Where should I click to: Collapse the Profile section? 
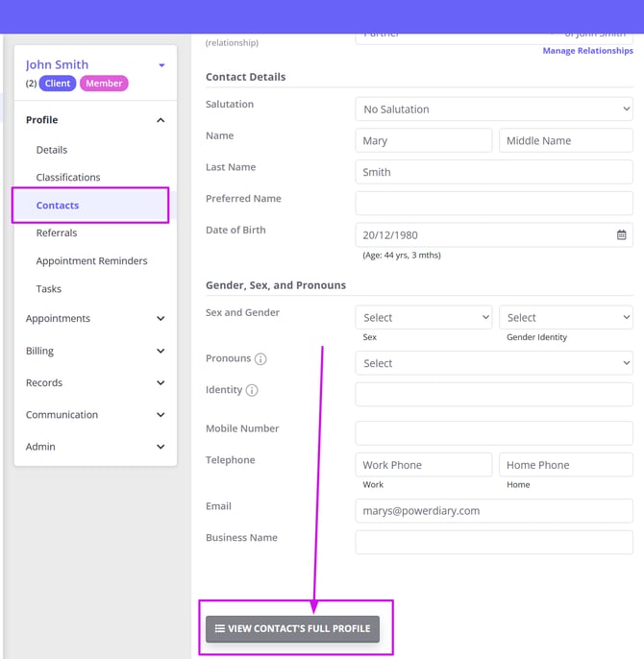[160, 120]
